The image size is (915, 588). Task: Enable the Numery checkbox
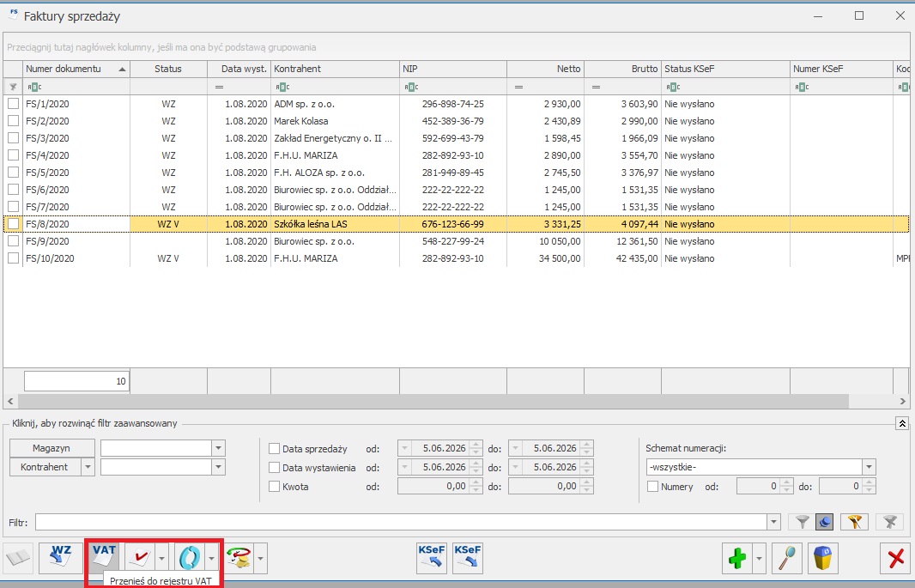click(x=653, y=487)
